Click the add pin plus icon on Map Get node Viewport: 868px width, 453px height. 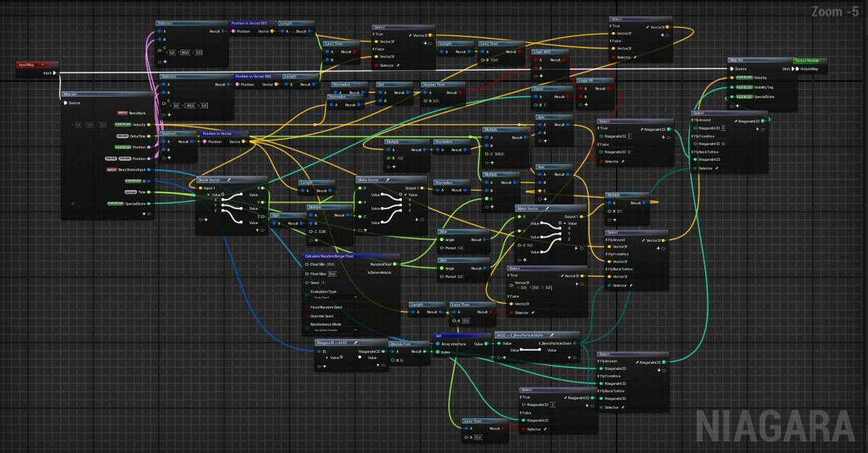tap(145, 214)
